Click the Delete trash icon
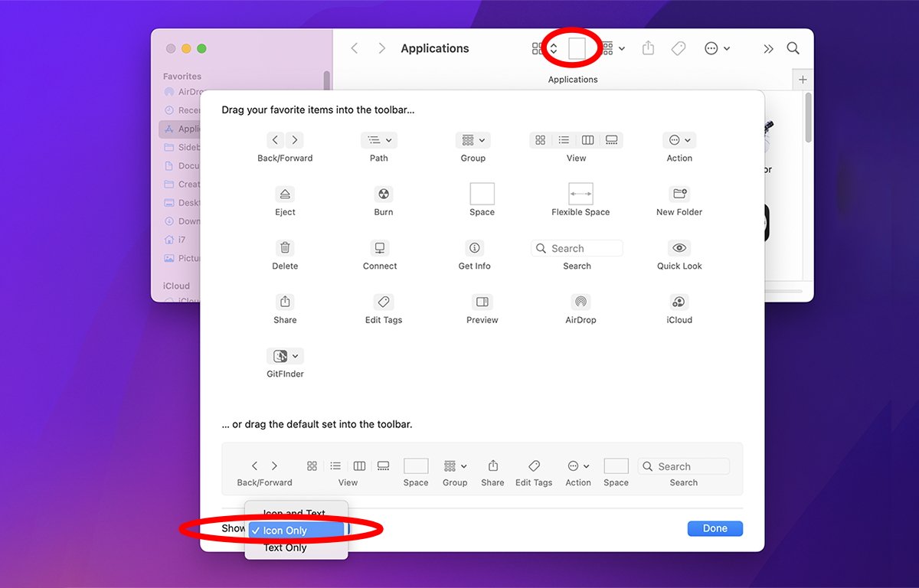 click(285, 248)
